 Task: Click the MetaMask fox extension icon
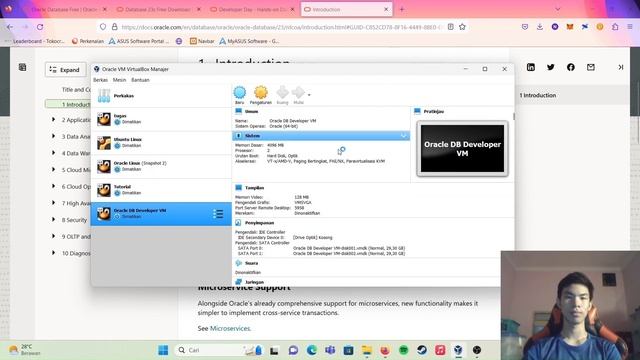click(x=570, y=27)
